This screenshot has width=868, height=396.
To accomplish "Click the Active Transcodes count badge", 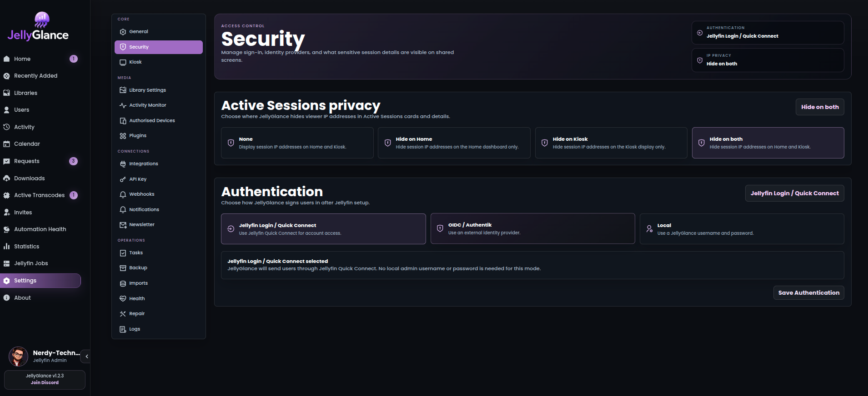I will (x=73, y=195).
